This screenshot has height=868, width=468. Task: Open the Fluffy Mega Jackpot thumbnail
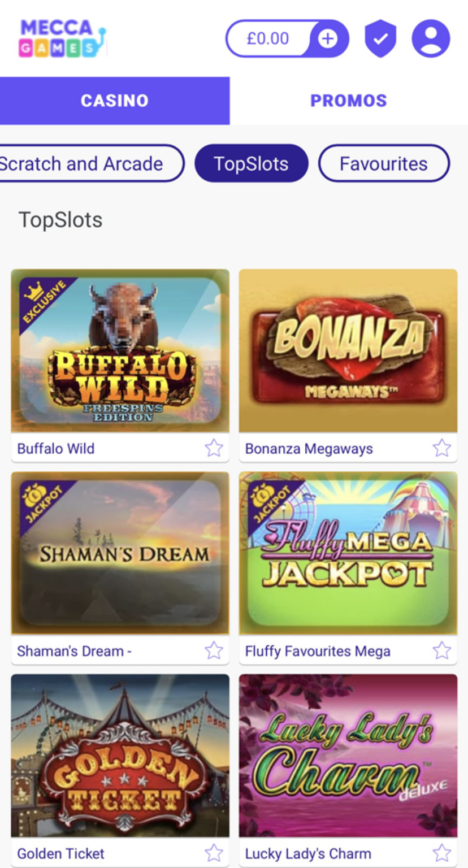348,553
